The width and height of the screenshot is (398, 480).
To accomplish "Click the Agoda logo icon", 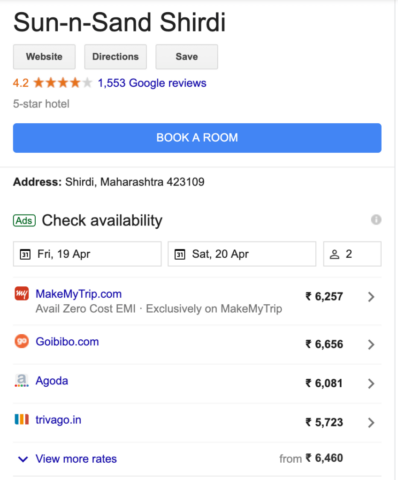I will click(22, 380).
